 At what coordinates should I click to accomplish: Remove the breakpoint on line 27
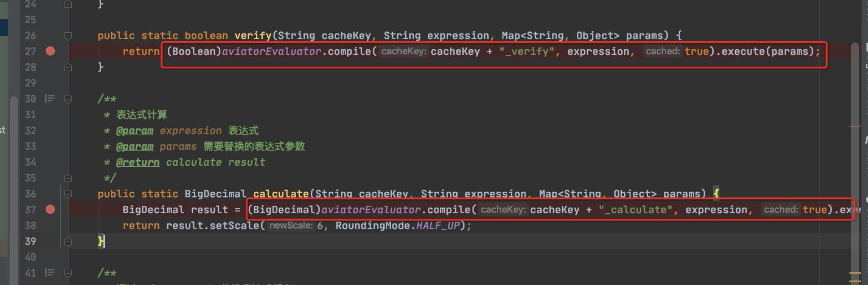(50, 51)
